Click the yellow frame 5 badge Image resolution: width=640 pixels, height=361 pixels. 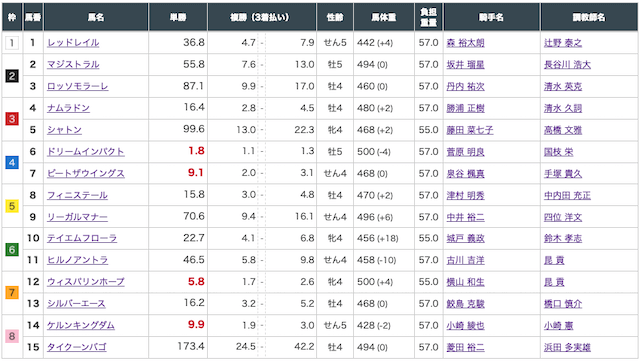click(x=12, y=206)
